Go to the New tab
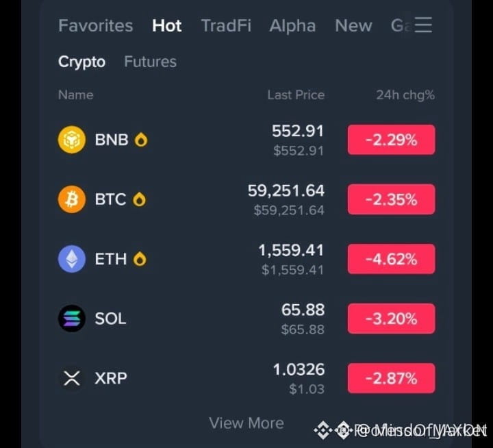 353,25
